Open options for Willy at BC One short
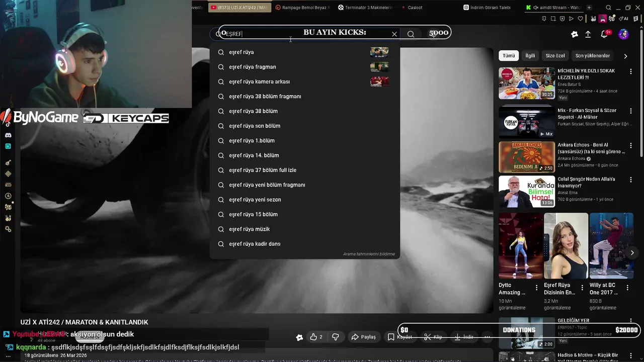The height and width of the screenshot is (362, 644). [627, 288]
